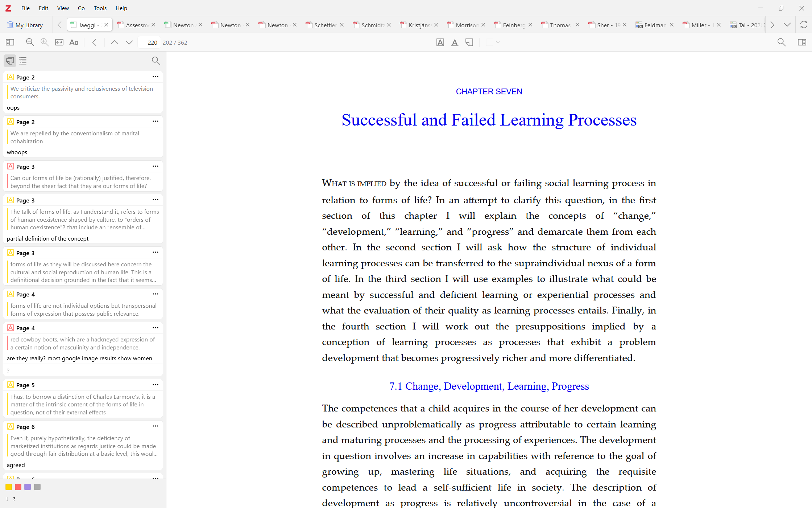This screenshot has height=508, width=812.
Task: Open the red cowboy boots annotation
Action: pos(83,343)
